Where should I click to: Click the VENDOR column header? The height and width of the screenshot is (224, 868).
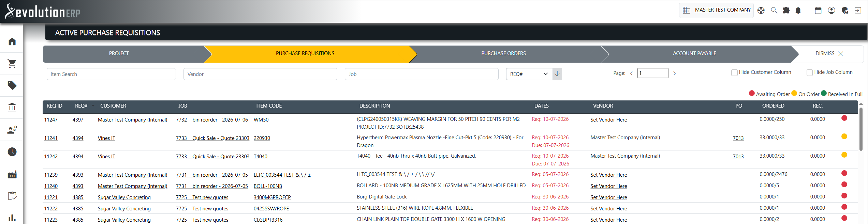click(x=603, y=106)
